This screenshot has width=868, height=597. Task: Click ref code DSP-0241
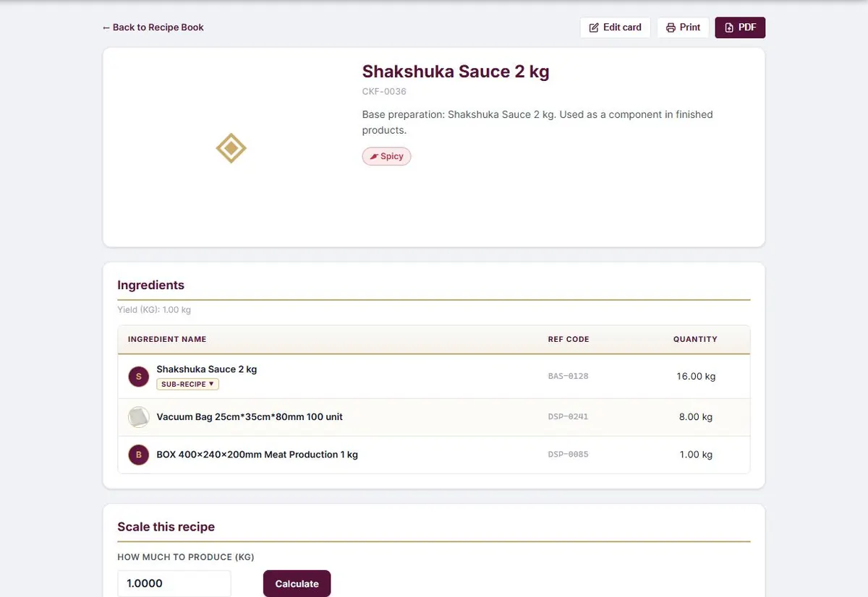coord(569,417)
